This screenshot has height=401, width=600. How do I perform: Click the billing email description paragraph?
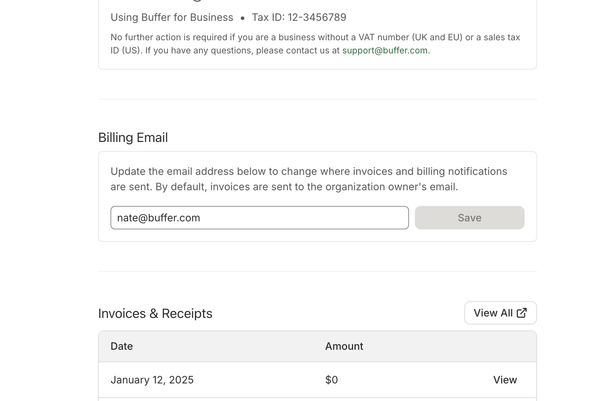[x=308, y=179]
